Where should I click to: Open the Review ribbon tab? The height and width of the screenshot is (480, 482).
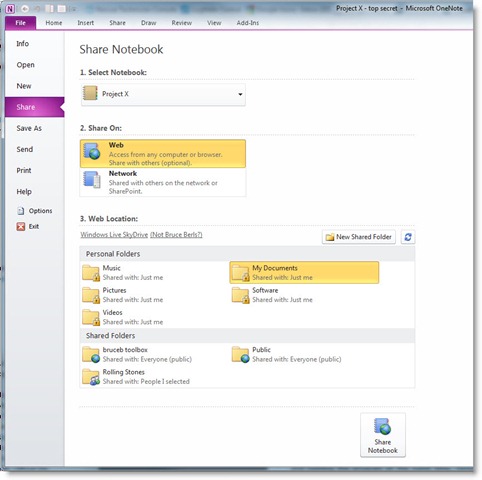click(x=182, y=23)
